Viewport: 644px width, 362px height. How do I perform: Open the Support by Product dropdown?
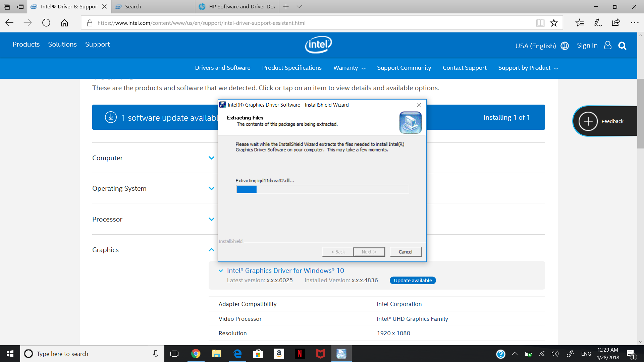pyautogui.click(x=528, y=68)
